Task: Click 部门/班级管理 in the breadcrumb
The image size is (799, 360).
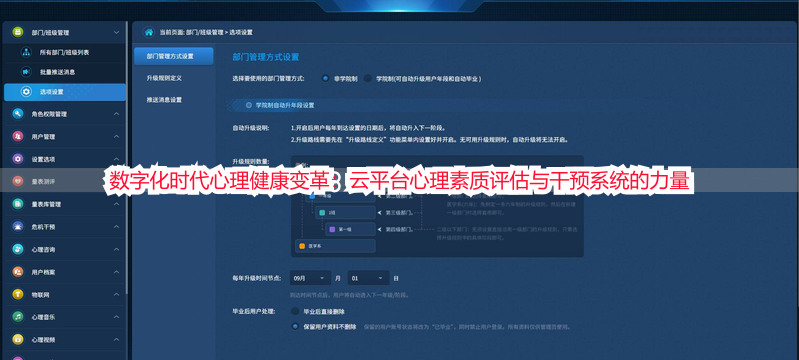Action: (204, 32)
